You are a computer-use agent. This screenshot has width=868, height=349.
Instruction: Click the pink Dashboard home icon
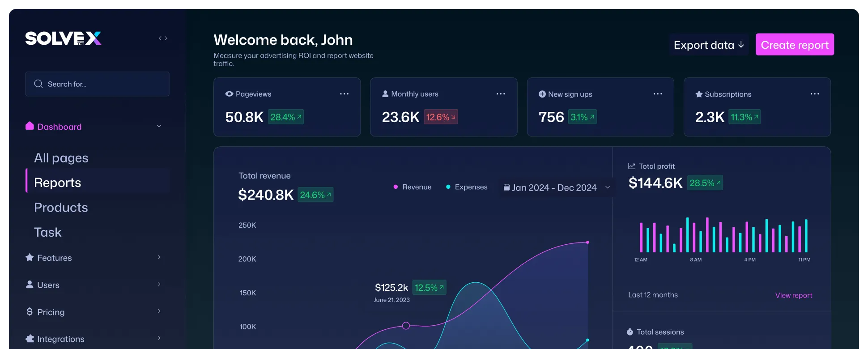click(x=30, y=126)
